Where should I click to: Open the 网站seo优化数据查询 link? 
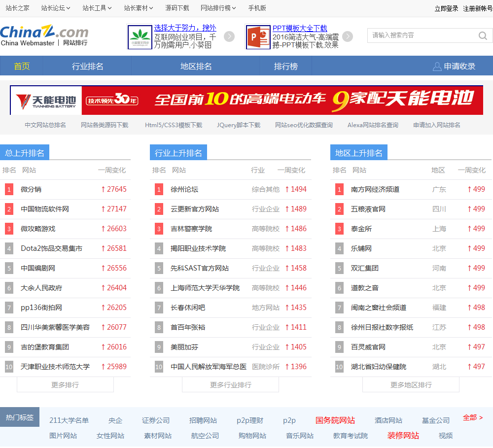click(x=304, y=125)
